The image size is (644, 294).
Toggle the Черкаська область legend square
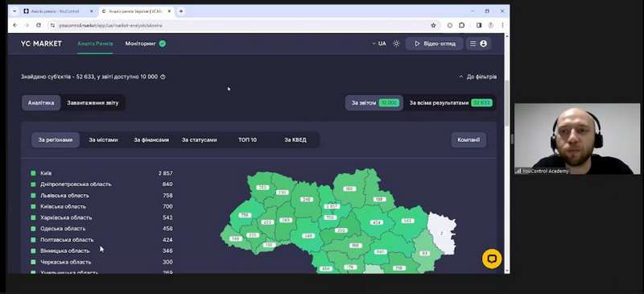coord(33,262)
